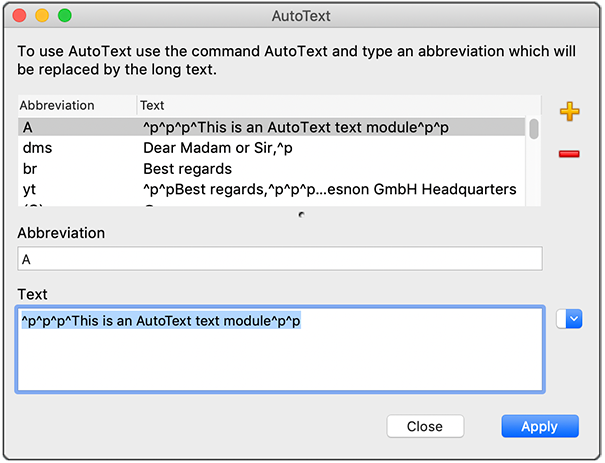Select the 'dms' abbreviation row
Screen dimensions: 605x463
[x=270, y=148]
